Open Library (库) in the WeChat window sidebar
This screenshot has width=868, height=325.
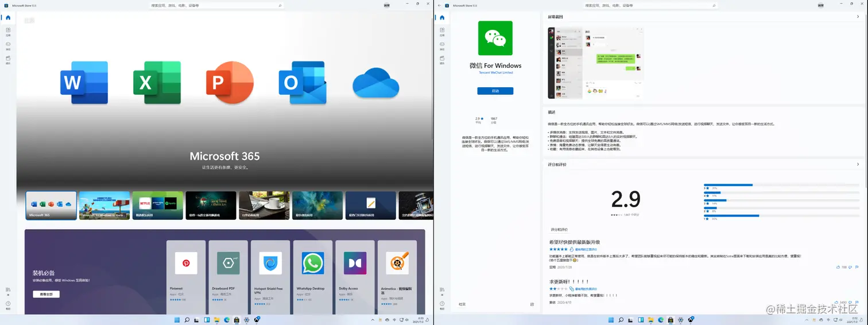(442, 291)
